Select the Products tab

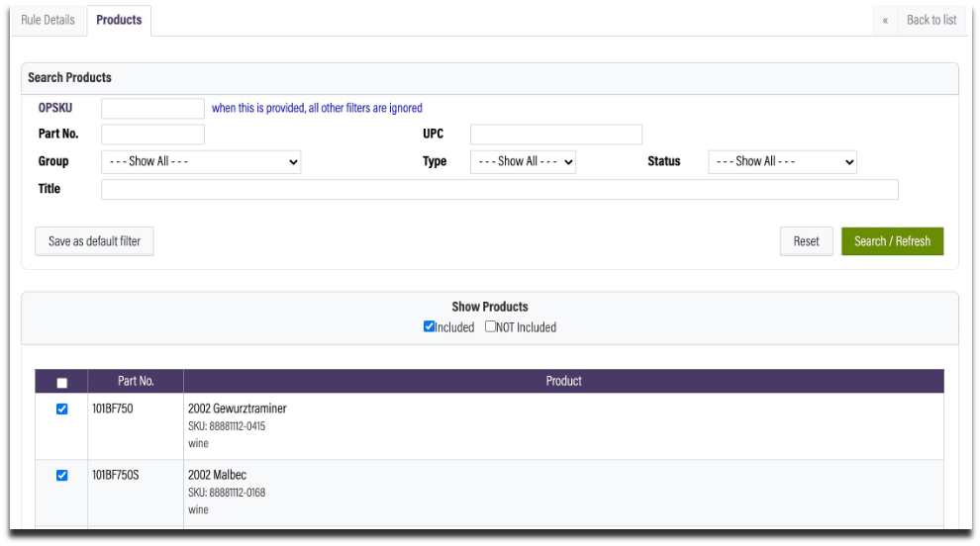coord(119,20)
